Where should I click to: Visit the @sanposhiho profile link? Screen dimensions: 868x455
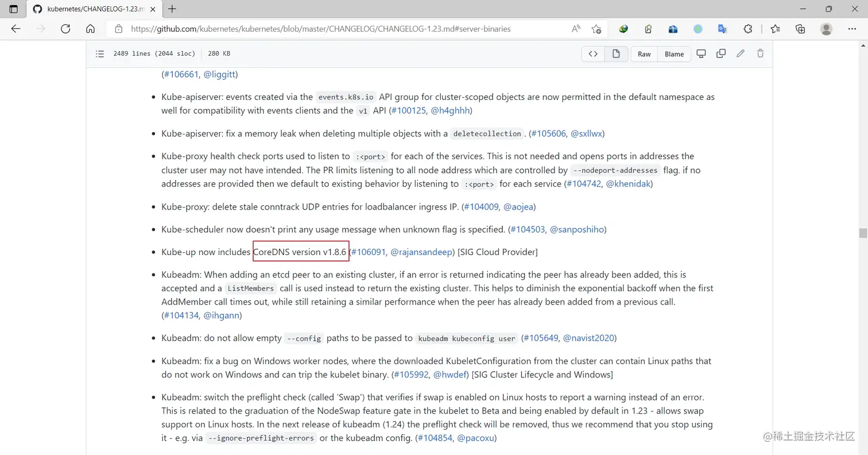[577, 229]
